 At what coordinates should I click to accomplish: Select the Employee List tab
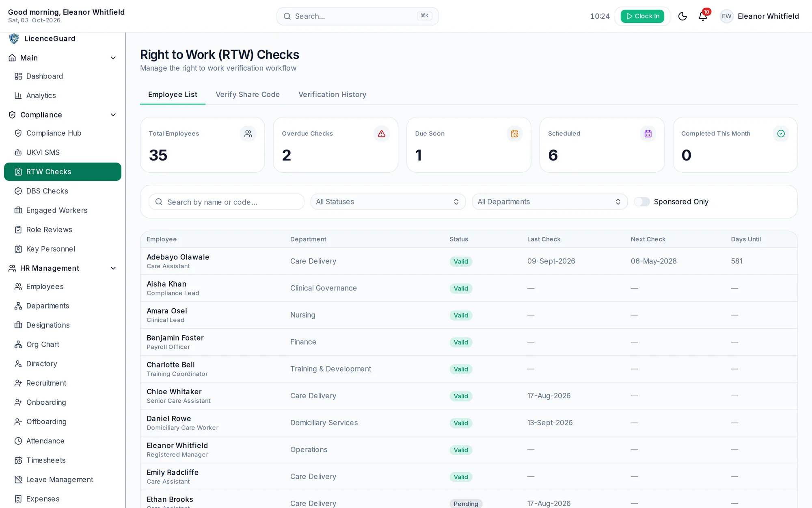click(x=173, y=95)
